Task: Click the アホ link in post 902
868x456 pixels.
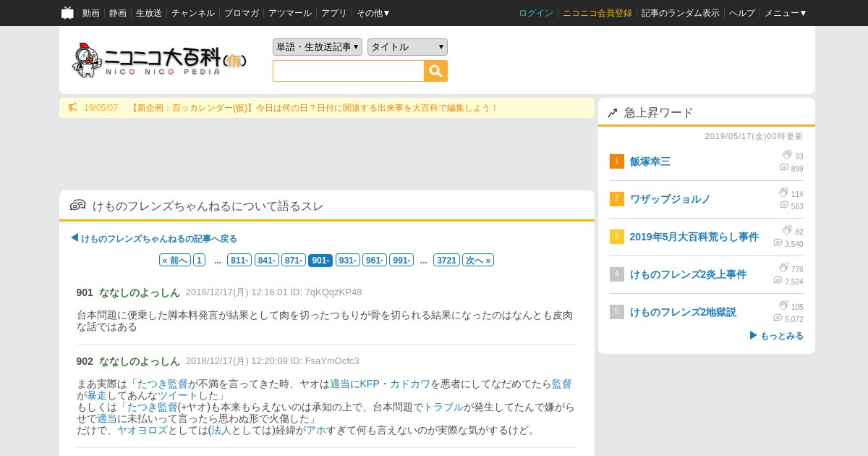Action: coord(316,430)
